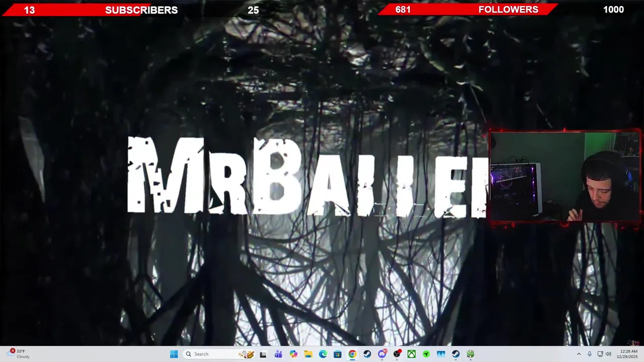Open the round green app after Xbox
Screen dimensions: 644x362
pyautogui.click(x=426, y=354)
